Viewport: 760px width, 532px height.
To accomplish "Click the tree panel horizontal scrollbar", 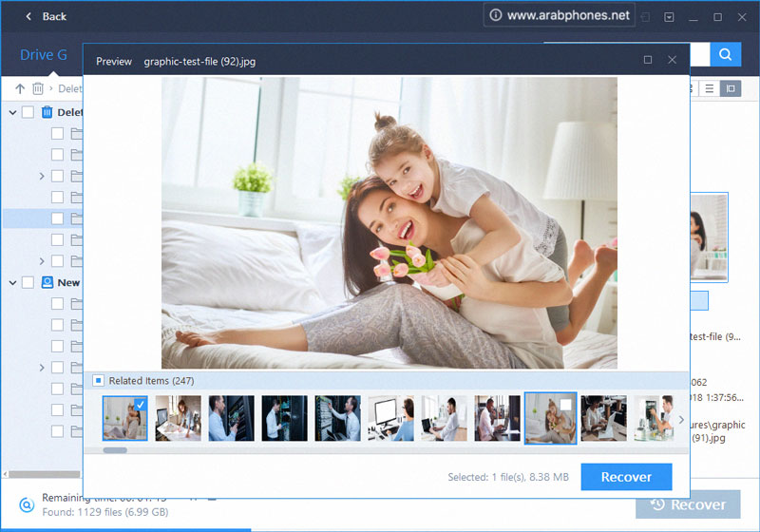I will 44,474.
